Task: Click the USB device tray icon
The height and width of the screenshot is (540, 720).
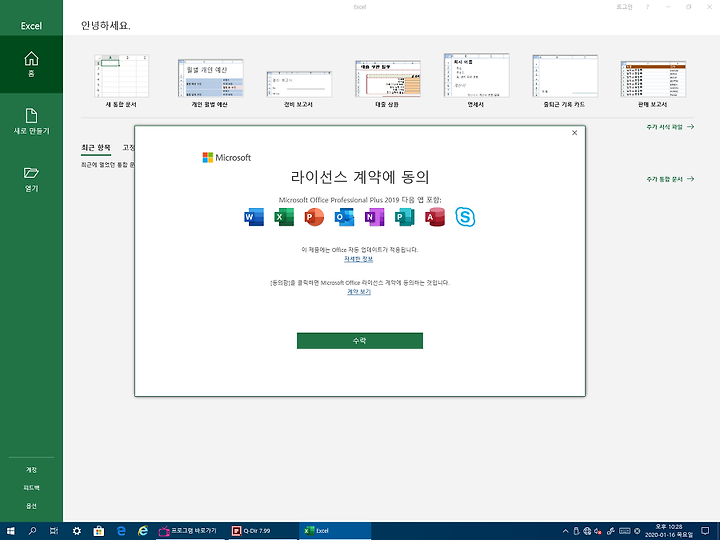Action: click(x=576, y=531)
